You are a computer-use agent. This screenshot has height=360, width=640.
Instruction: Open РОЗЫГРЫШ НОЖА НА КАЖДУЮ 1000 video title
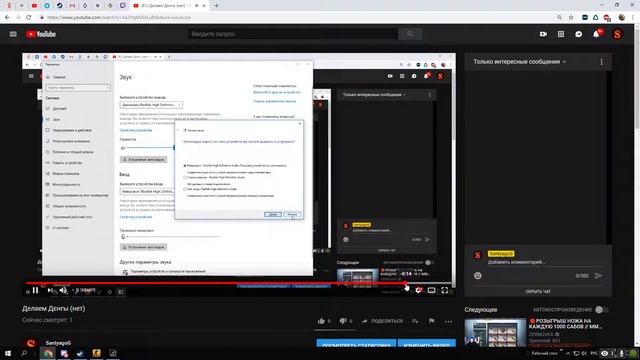565,324
